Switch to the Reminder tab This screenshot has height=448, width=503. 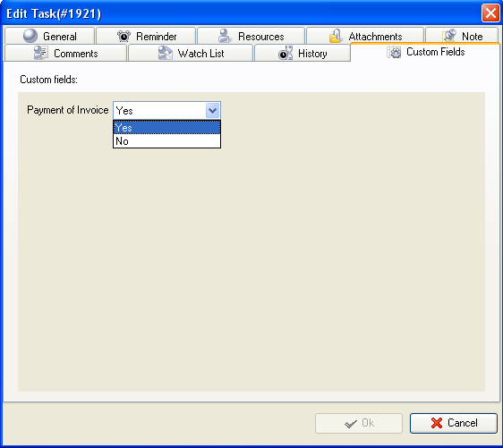pos(146,36)
